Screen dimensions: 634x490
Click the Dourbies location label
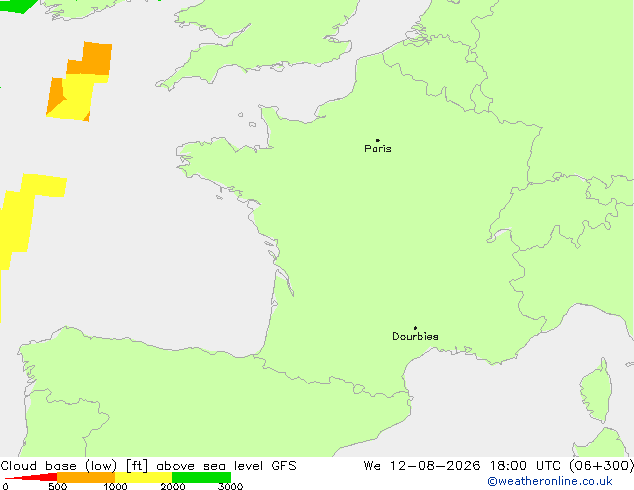click(415, 336)
